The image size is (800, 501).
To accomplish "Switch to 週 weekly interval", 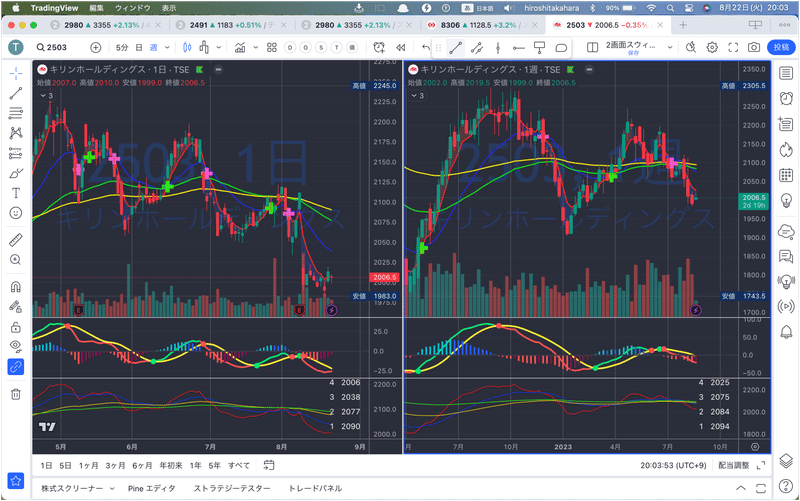I will 153,47.
